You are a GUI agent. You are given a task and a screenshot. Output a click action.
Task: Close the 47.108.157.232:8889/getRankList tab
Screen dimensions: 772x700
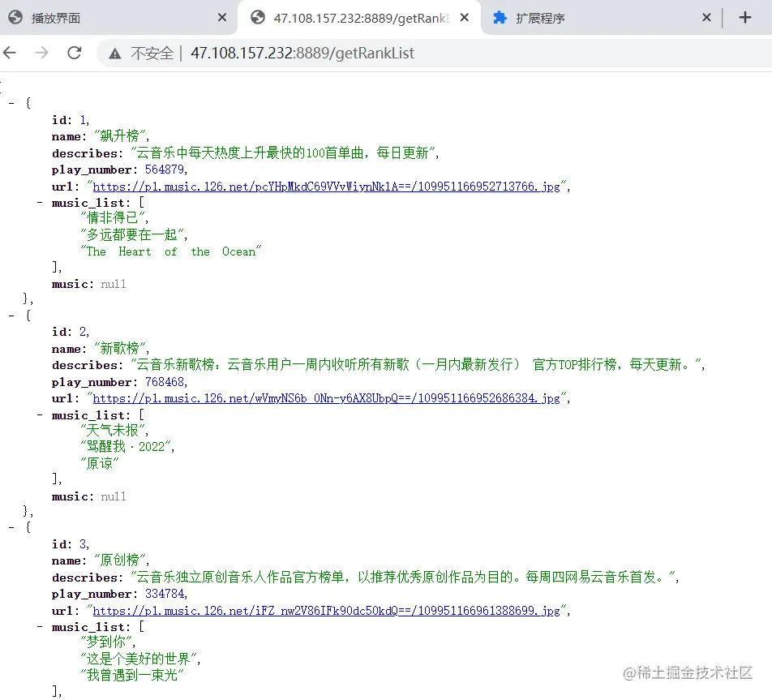[465, 18]
